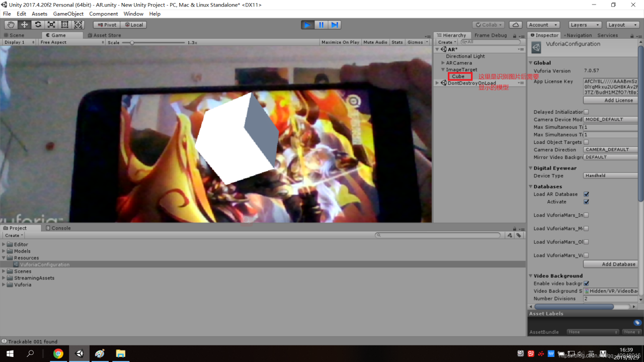Click the blue asset label tag icon
Image resolution: width=644 pixels, height=362 pixels.
click(x=637, y=323)
